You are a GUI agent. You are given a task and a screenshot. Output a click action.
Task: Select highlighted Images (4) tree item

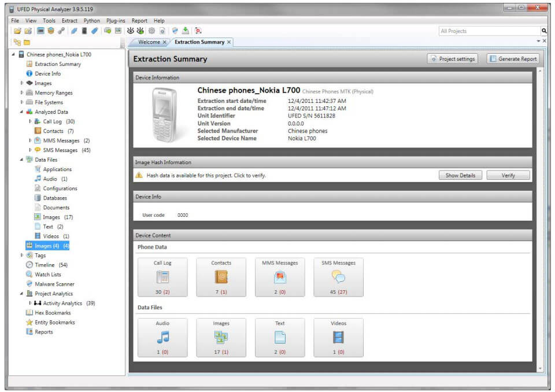(x=47, y=246)
